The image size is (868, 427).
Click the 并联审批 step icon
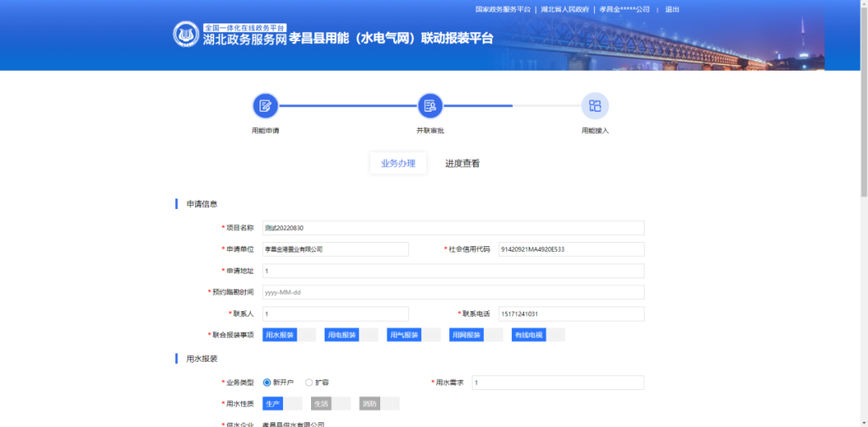[x=430, y=105]
